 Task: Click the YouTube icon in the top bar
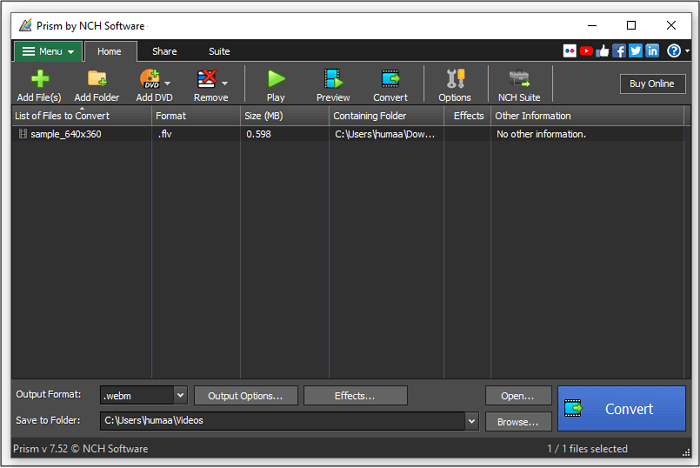click(x=586, y=51)
